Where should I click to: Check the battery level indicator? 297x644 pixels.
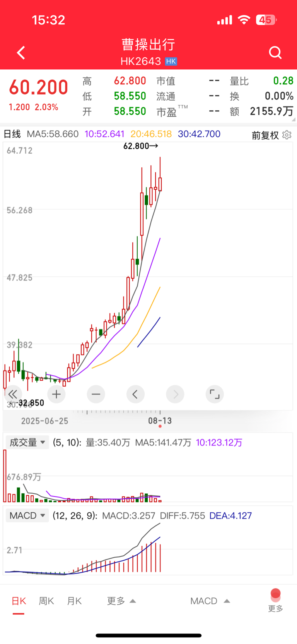266,20
